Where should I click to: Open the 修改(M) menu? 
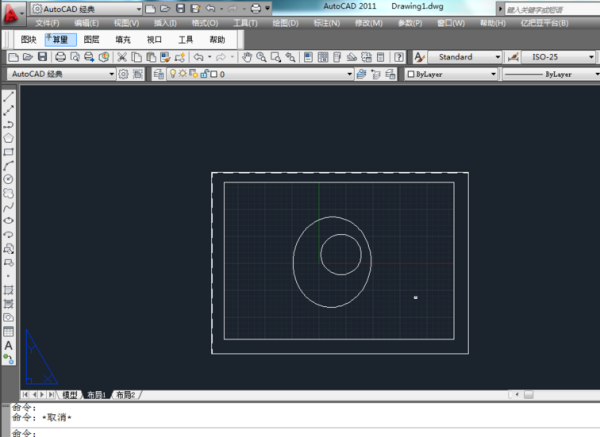(x=368, y=23)
